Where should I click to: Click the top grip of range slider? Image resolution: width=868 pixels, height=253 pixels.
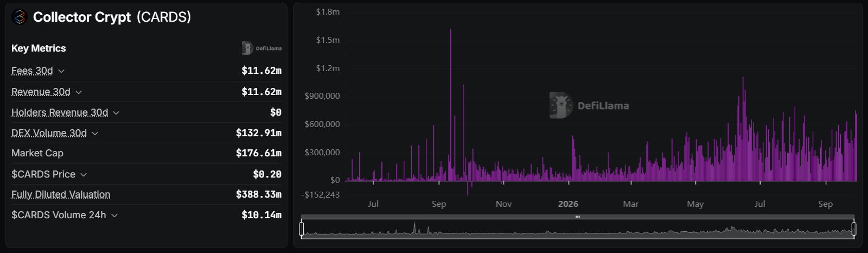[x=578, y=217]
